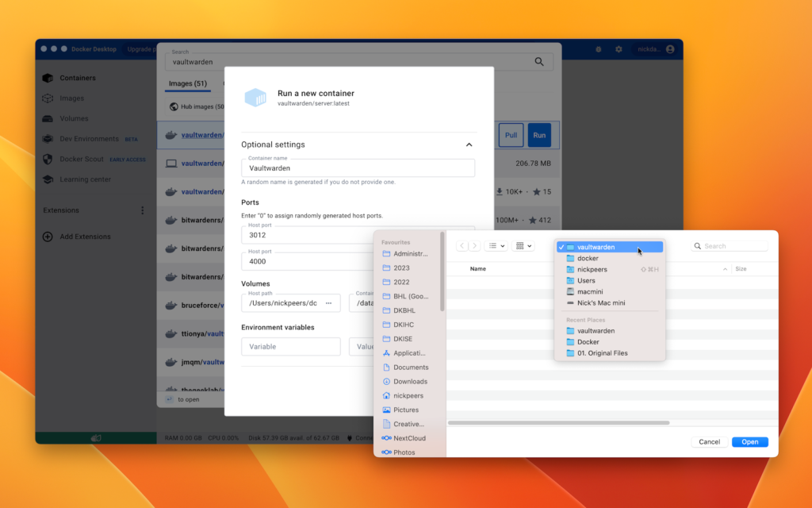Select Docker under Recent Places

click(588, 342)
